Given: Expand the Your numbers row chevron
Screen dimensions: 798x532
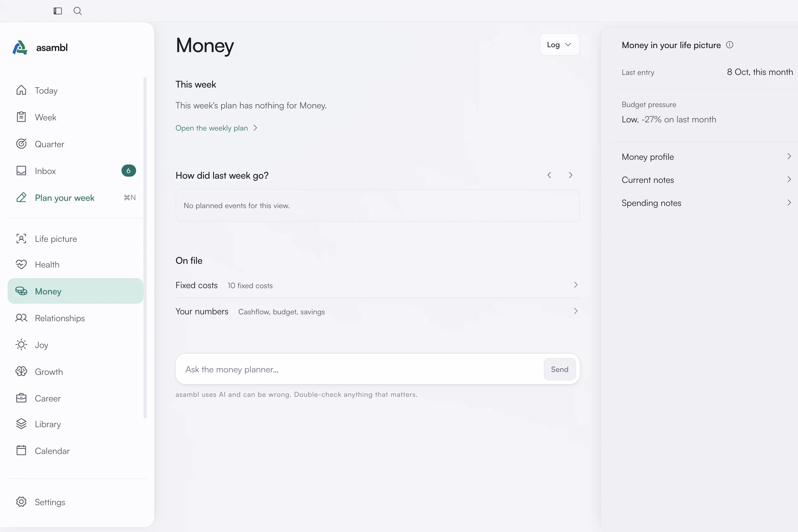Looking at the screenshot, I should [576, 311].
